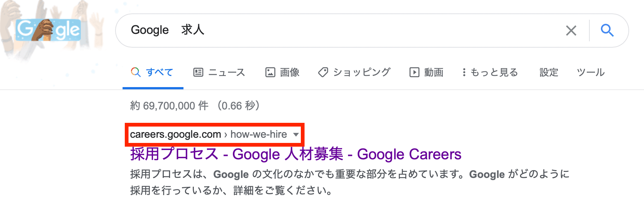The image size is (644, 201).
Task: Open the ツール search tools
Action: point(591,72)
